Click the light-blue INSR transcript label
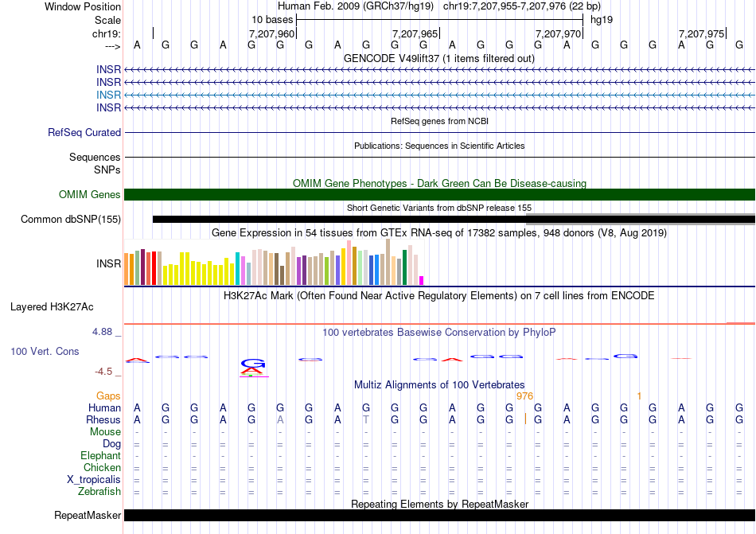Viewport: 756px width, 534px height. point(108,95)
